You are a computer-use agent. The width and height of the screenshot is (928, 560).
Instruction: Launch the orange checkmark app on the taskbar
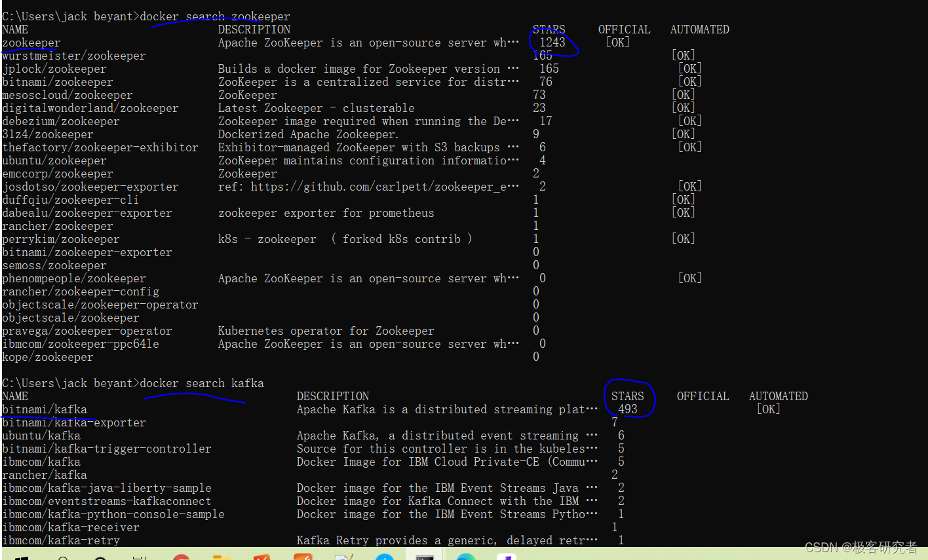[262, 557]
